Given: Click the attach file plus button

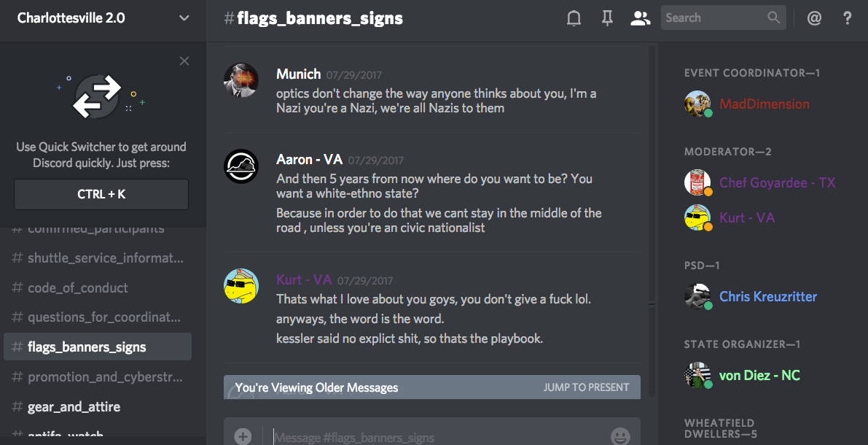Looking at the screenshot, I should (x=243, y=436).
